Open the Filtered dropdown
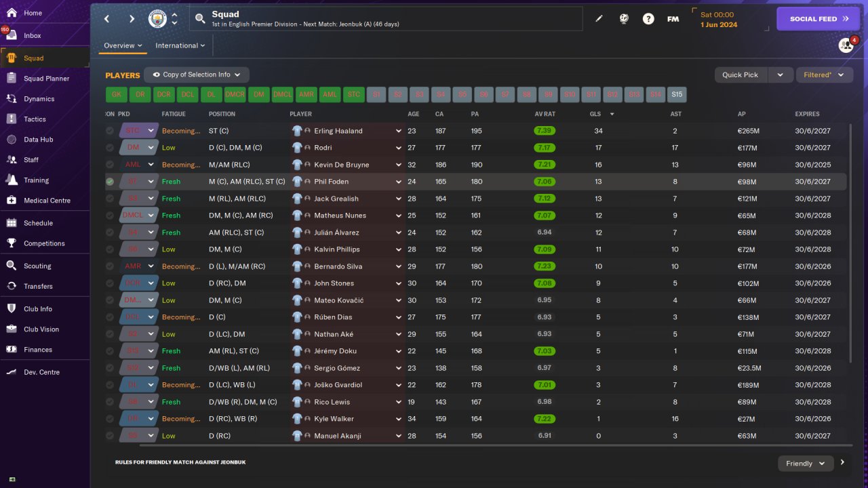The width and height of the screenshot is (868, 488). [824, 75]
